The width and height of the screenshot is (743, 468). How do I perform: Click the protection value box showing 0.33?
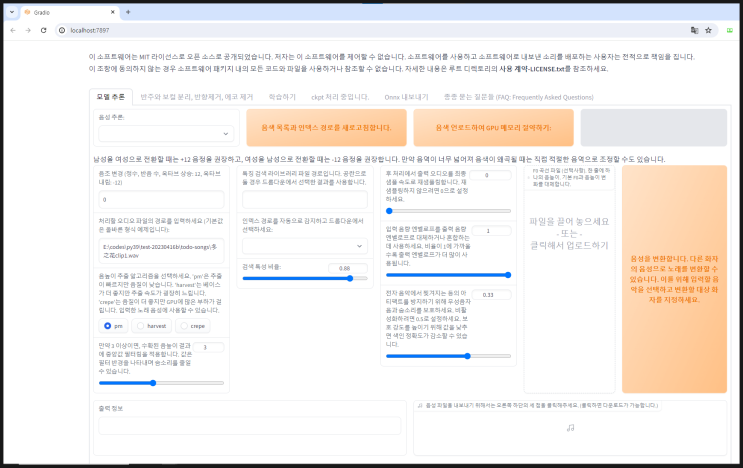click(491, 295)
